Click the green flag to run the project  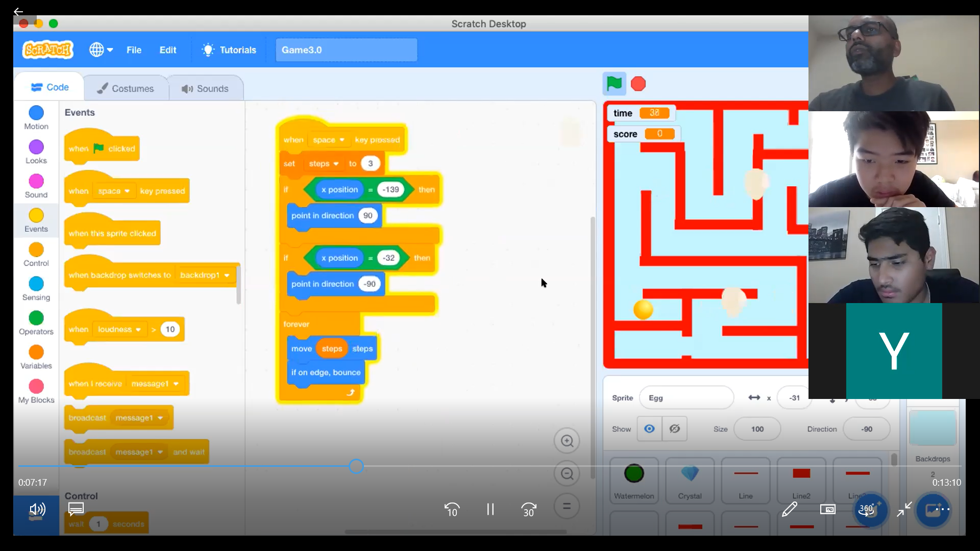tap(614, 84)
